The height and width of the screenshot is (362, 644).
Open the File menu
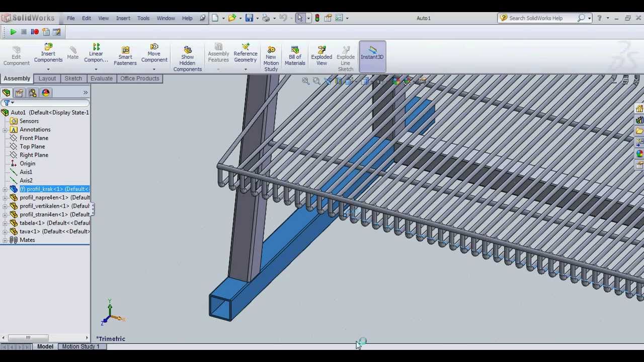point(71,18)
